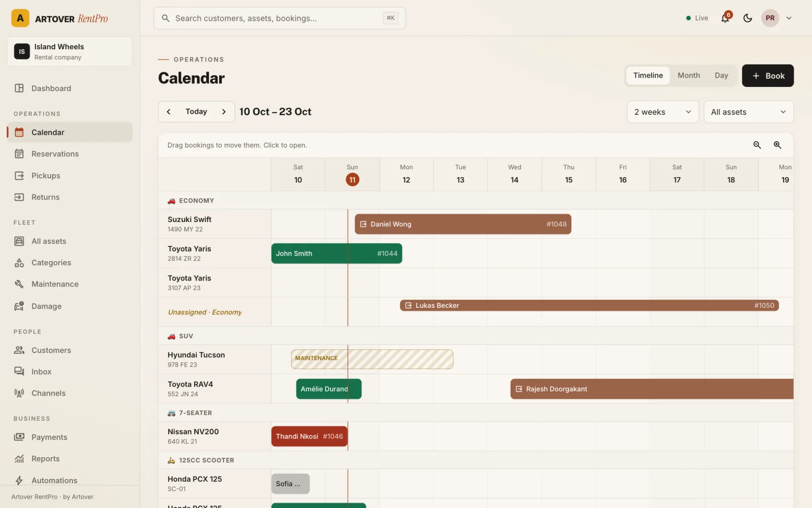Go to previous date range arrow
Viewport: 812px width, 508px height.
click(x=168, y=112)
